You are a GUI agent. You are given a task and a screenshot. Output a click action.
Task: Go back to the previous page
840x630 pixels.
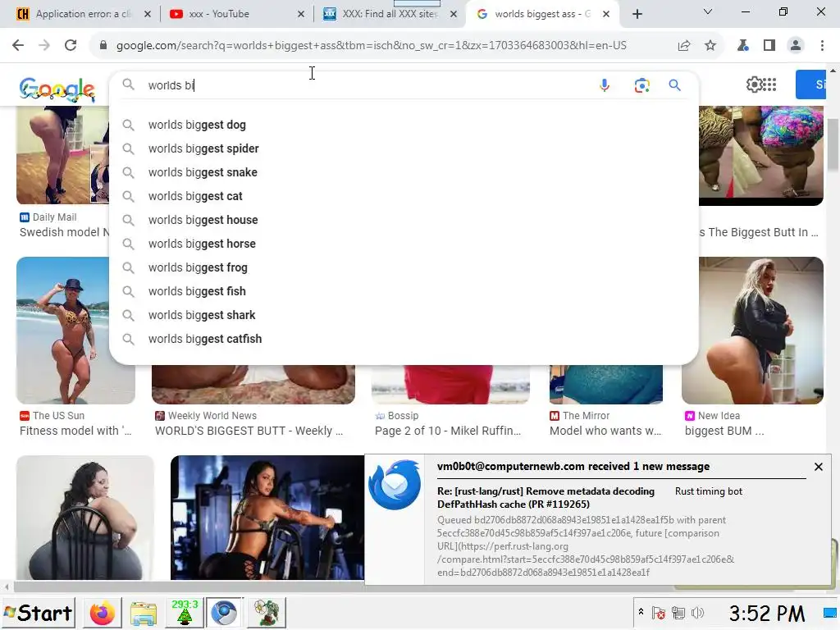[x=18, y=46]
